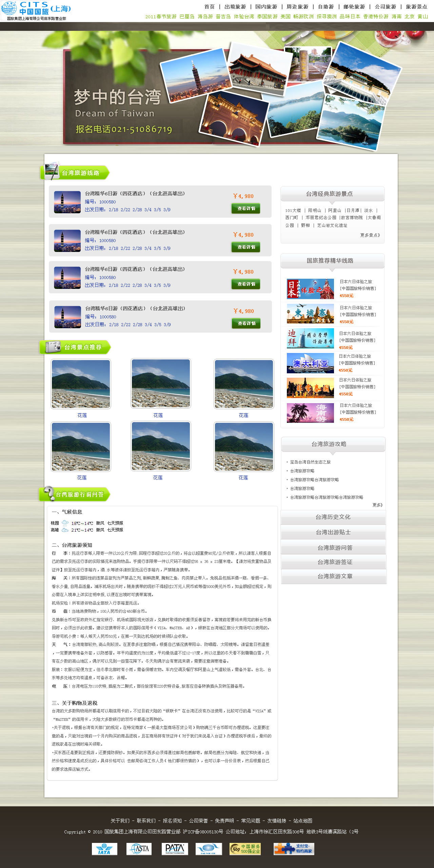Open the 邮轮旅游 menu item
The width and height of the screenshot is (434, 868).
tap(354, 7)
